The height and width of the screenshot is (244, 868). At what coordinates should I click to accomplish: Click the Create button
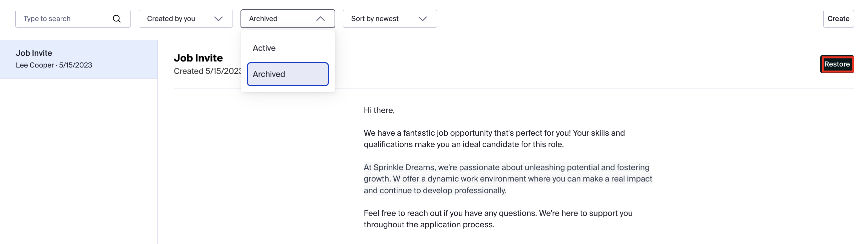click(x=838, y=19)
